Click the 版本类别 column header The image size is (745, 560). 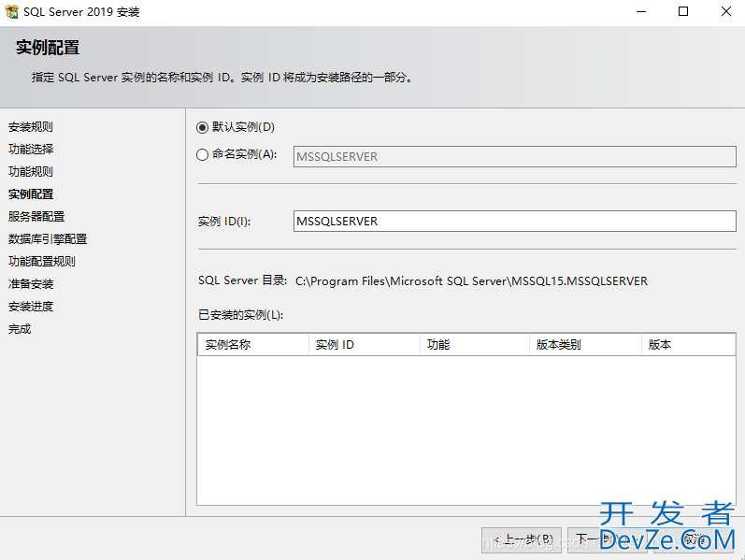[x=585, y=345]
